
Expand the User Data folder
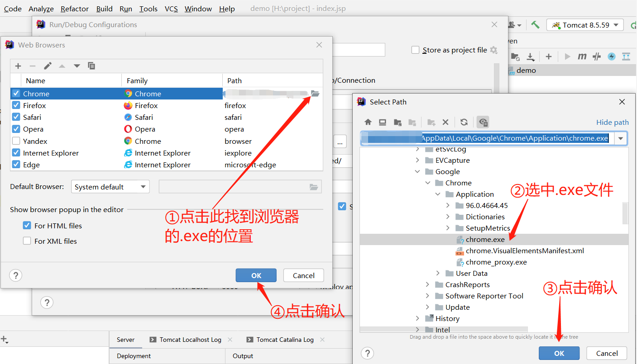[x=438, y=273]
